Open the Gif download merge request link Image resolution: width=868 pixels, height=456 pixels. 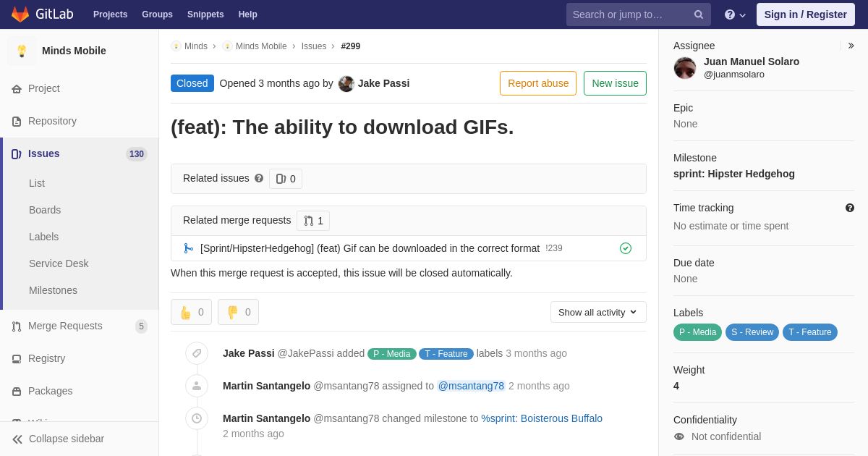(x=370, y=248)
